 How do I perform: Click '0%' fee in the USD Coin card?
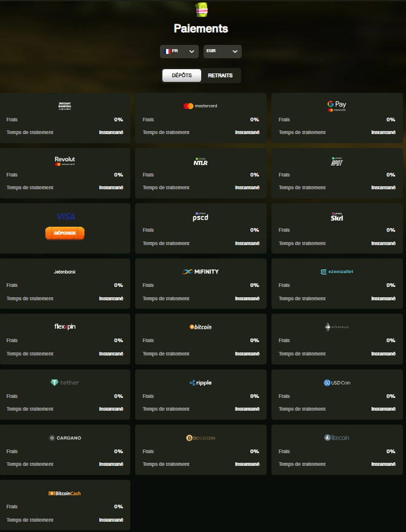click(391, 396)
